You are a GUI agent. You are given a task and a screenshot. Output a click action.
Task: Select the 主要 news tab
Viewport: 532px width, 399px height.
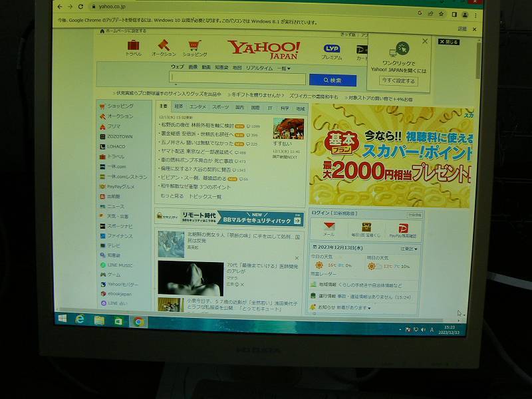(x=164, y=106)
